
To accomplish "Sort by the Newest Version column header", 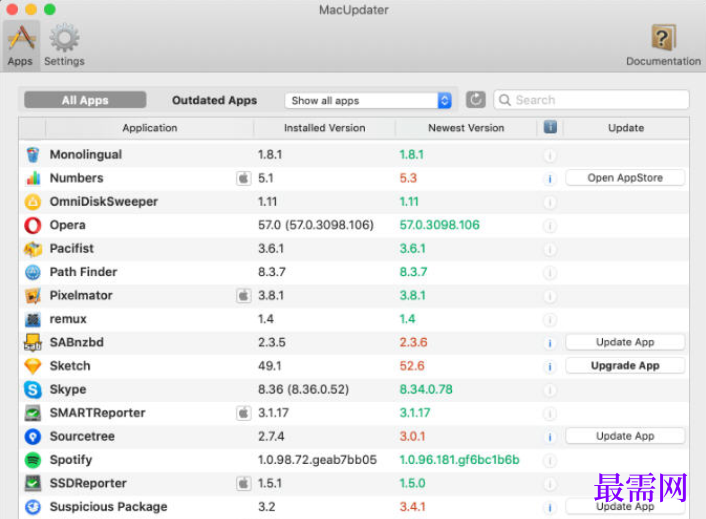I will tap(466, 128).
